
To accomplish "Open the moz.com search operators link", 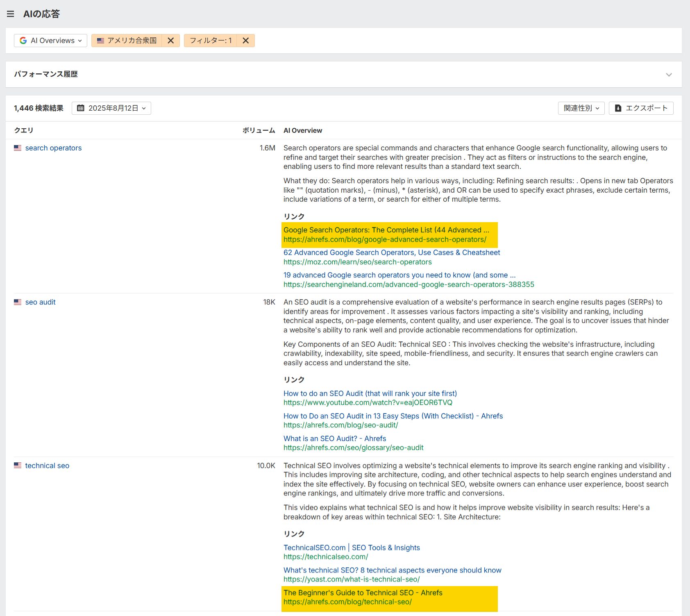I will pyautogui.click(x=391, y=252).
